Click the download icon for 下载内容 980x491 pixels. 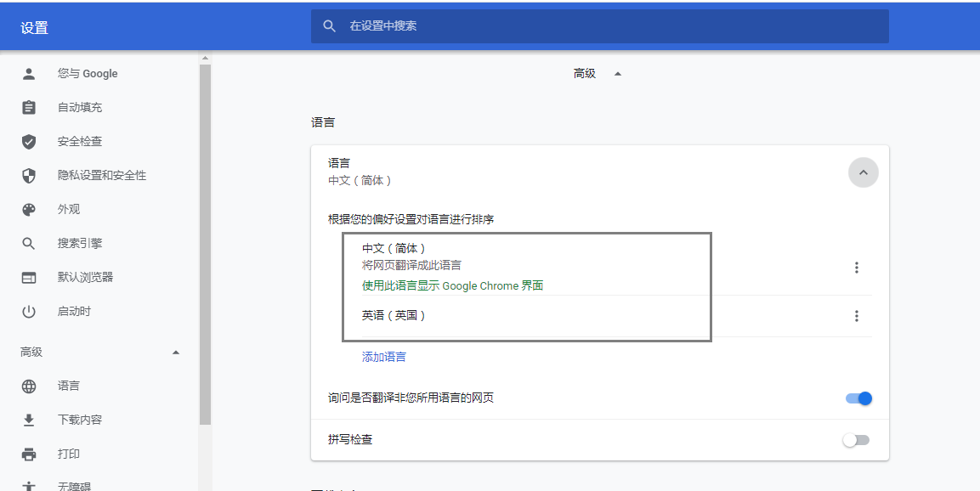[x=29, y=420]
